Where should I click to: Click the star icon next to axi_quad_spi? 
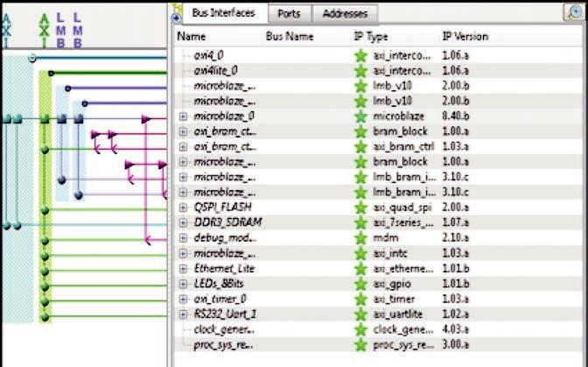(x=360, y=208)
